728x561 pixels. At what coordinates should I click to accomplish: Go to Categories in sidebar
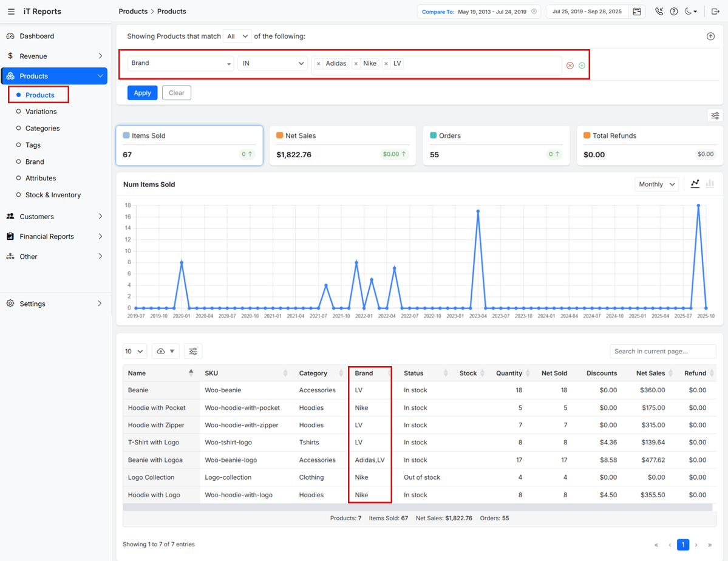click(43, 128)
